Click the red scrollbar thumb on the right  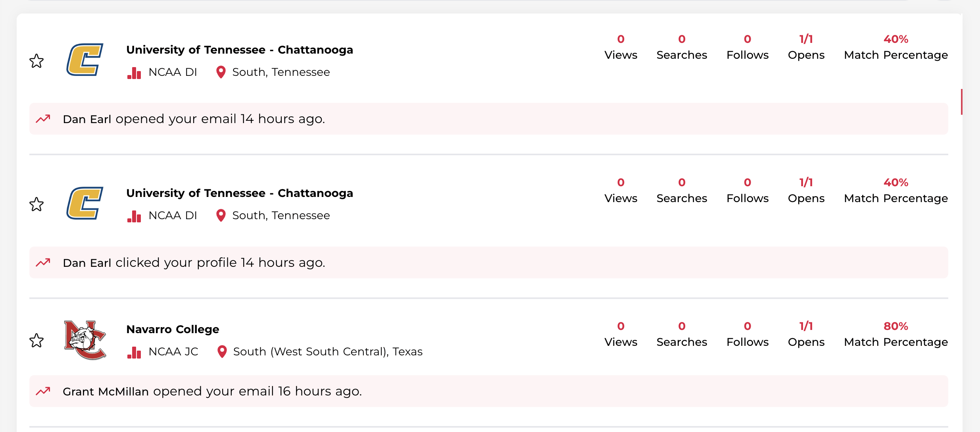[x=961, y=102]
